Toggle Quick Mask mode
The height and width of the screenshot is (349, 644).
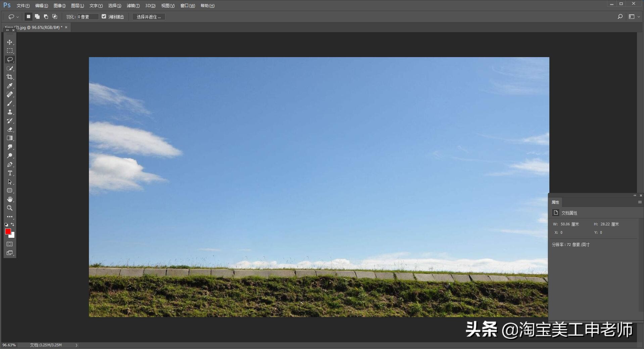10,244
